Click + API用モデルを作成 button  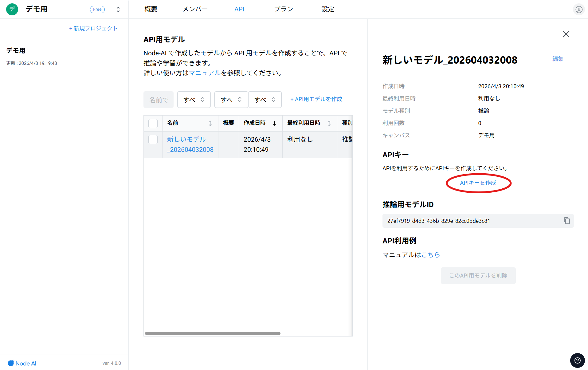pyautogui.click(x=316, y=99)
